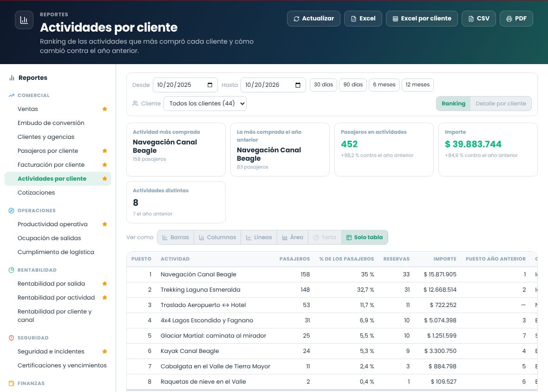The width and height of the screenshot is (548, 392).
Task: Download the report as CSV
Action: (479, 19)
